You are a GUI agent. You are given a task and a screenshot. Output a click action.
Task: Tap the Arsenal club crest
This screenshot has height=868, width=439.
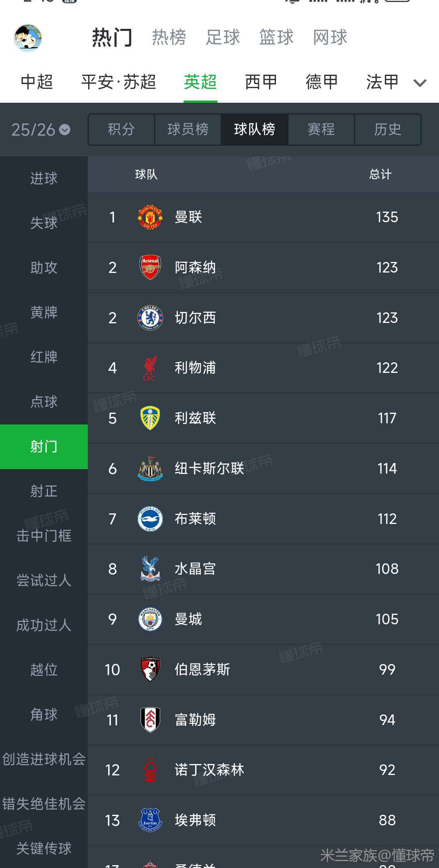tap(150, 267)
